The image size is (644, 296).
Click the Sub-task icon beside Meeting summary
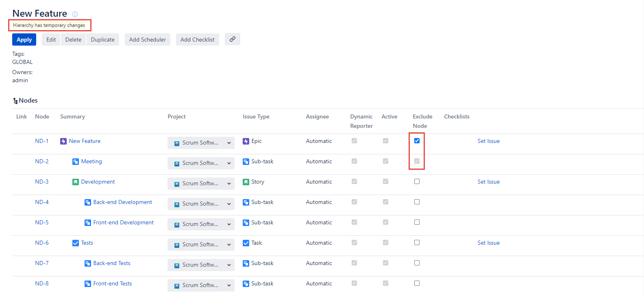(76, 162)
